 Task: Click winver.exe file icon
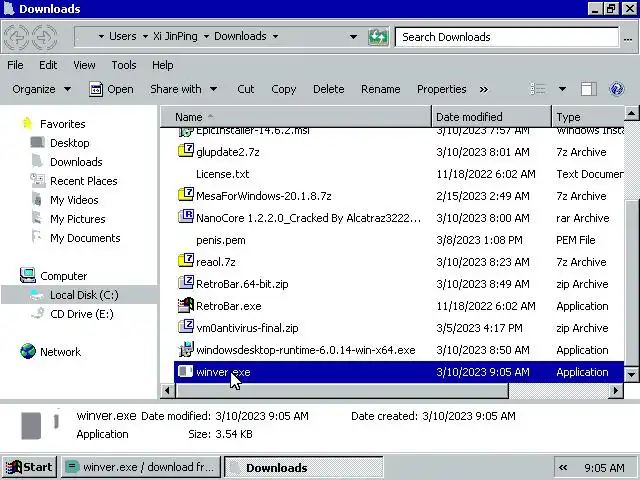click(x=186, y=371)
